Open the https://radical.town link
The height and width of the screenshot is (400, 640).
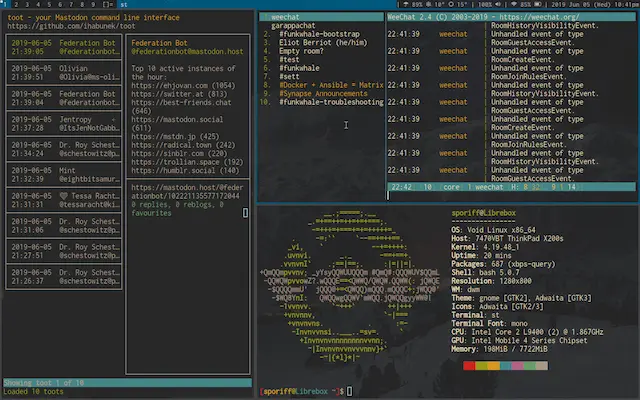coord(171,145)
